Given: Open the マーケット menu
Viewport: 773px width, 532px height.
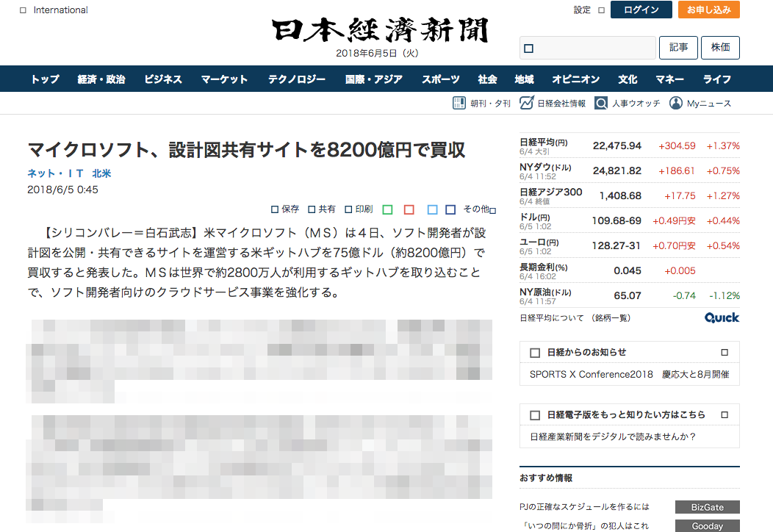Looking at the screenshot, I should pyautogui.click(x=224, y=79).
